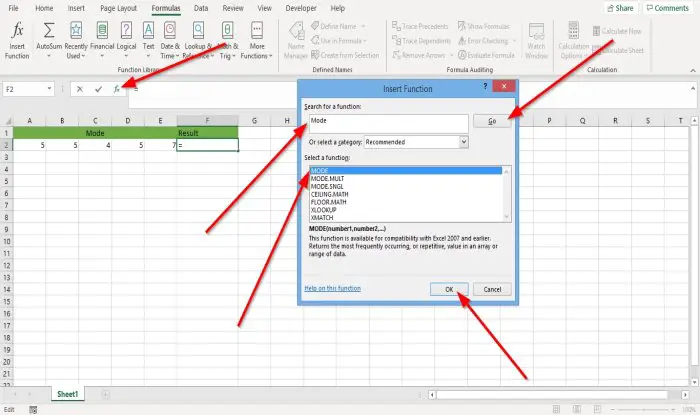Expand the Name Box dropdown arrow
Viewport: 700px width, 415px height.
coord(49,89)
